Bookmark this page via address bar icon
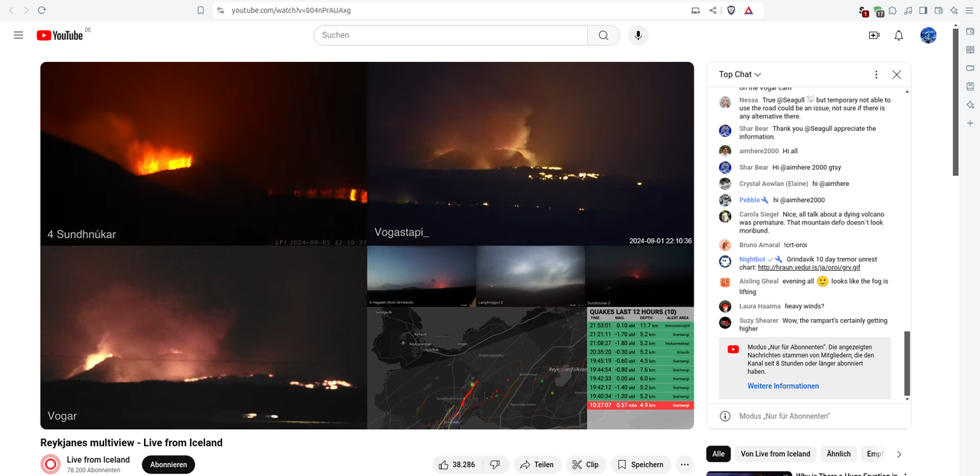 (201, 10)
